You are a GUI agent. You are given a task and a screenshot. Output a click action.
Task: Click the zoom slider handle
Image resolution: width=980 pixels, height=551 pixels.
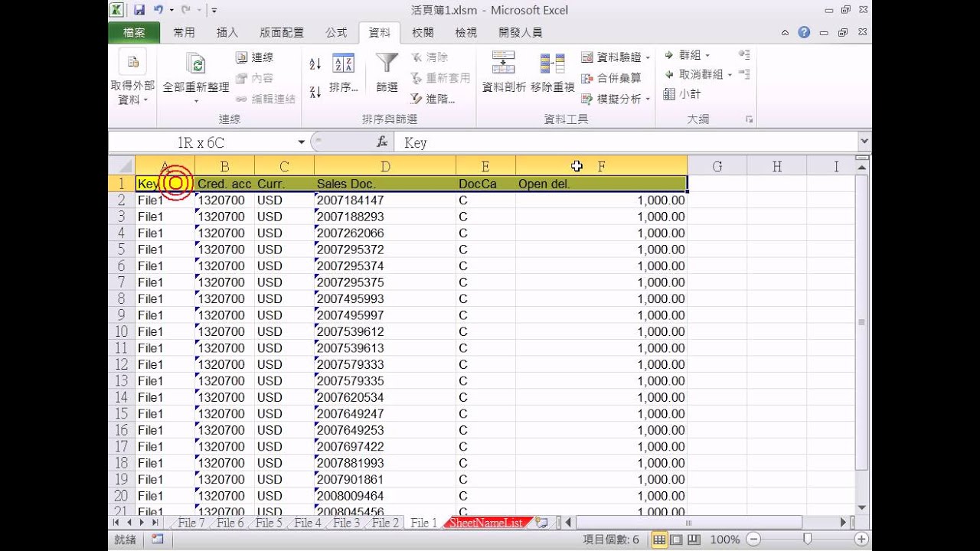coord(807,540)
